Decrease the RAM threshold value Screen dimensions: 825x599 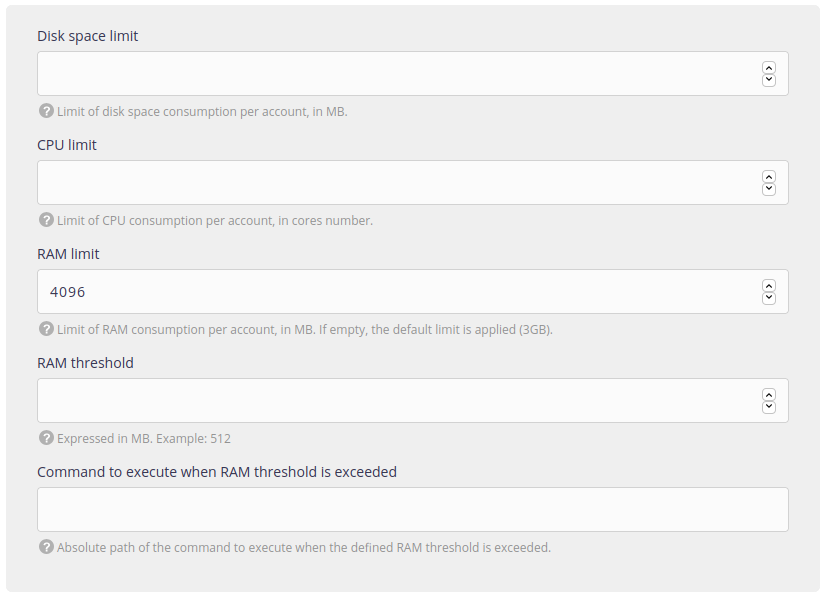pyautogui.click(x=768, y=407)
